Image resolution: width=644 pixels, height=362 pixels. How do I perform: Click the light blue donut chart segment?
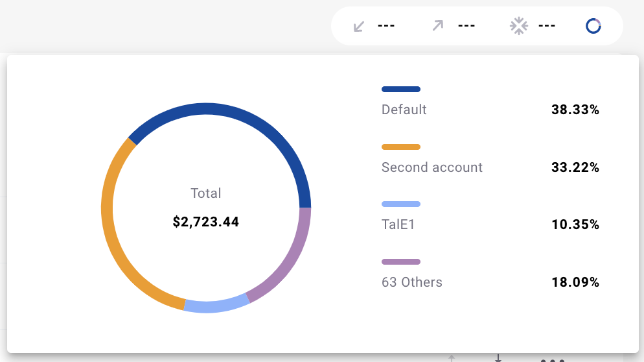click(217, 305)
